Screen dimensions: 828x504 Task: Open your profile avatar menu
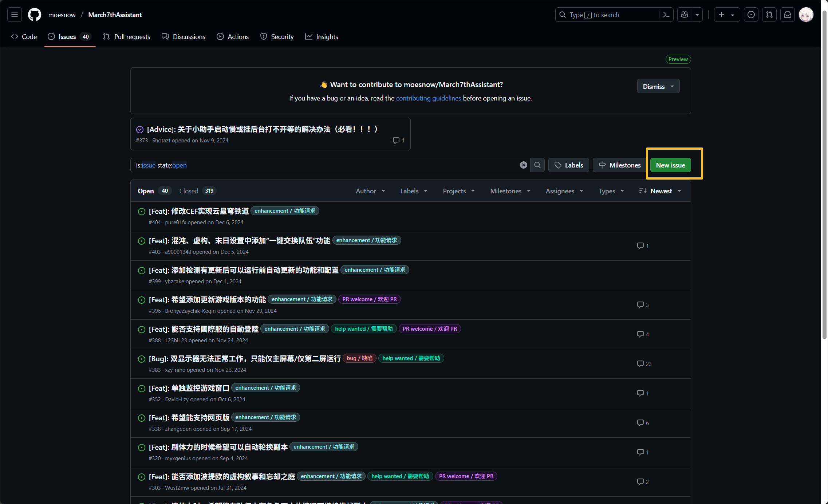pyautogui.click(x=806, y=15)
